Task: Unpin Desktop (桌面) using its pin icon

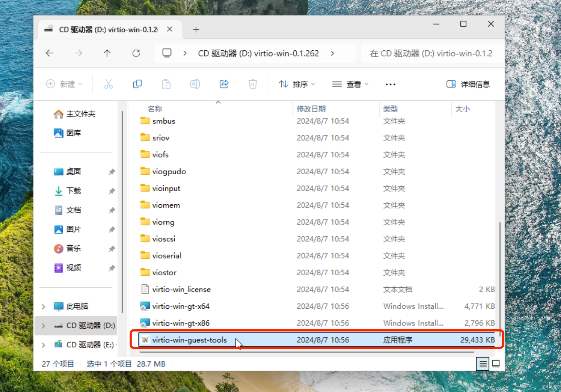Action: (x=112, y=172)
